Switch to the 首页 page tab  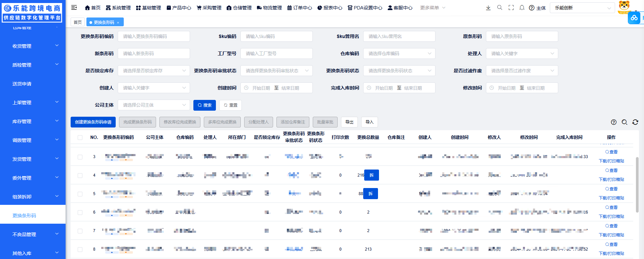click(x=78, y=22)
